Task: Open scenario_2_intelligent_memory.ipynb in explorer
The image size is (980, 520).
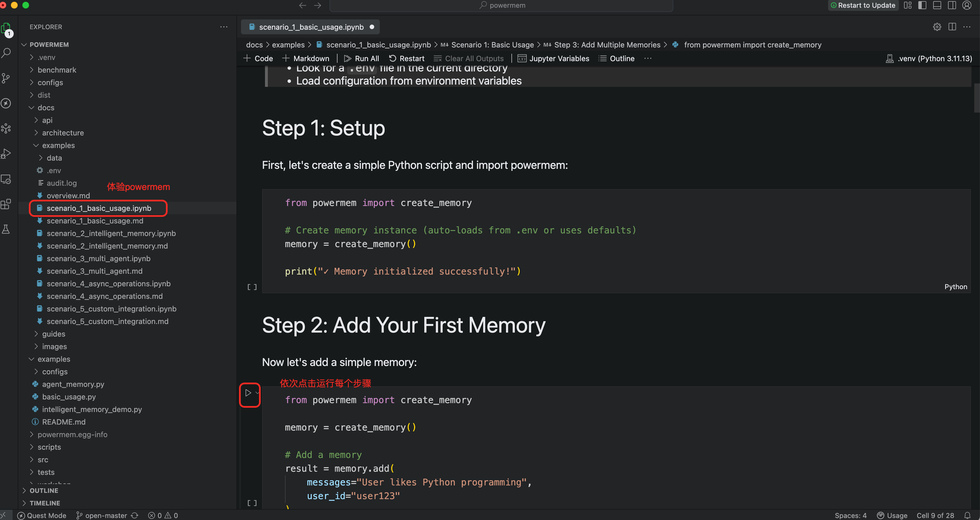Action: tap(111, 233)
